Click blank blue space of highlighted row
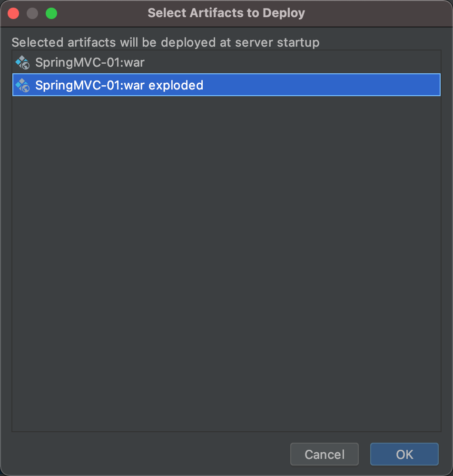 322,85
